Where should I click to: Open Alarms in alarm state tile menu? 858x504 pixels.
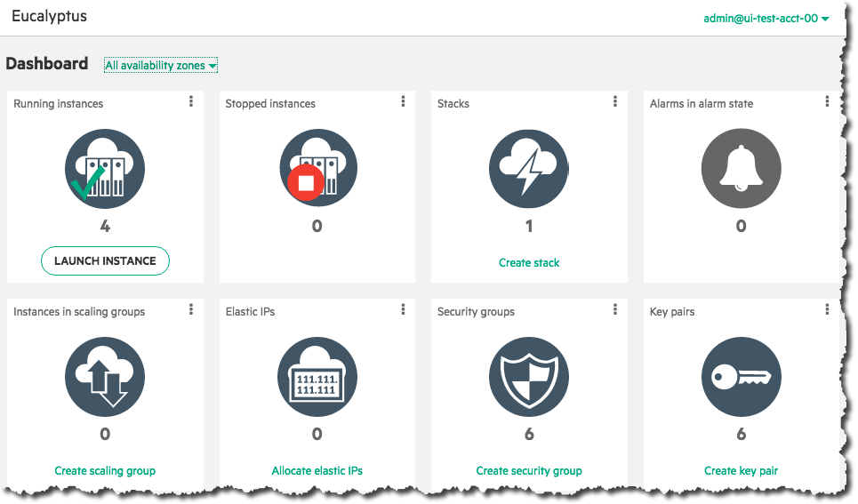pyautogui.click(x=827, y=101)
